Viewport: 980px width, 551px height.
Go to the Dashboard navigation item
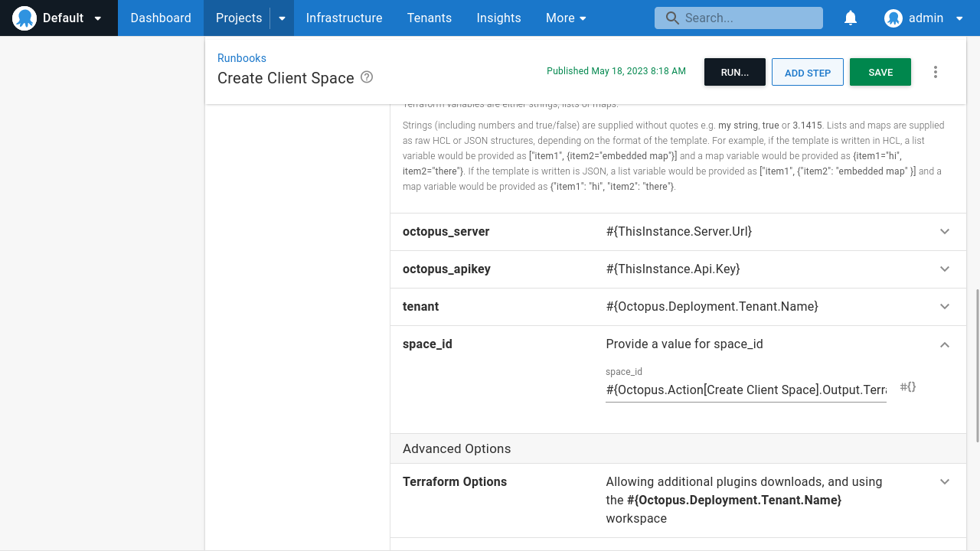point(160,18)
